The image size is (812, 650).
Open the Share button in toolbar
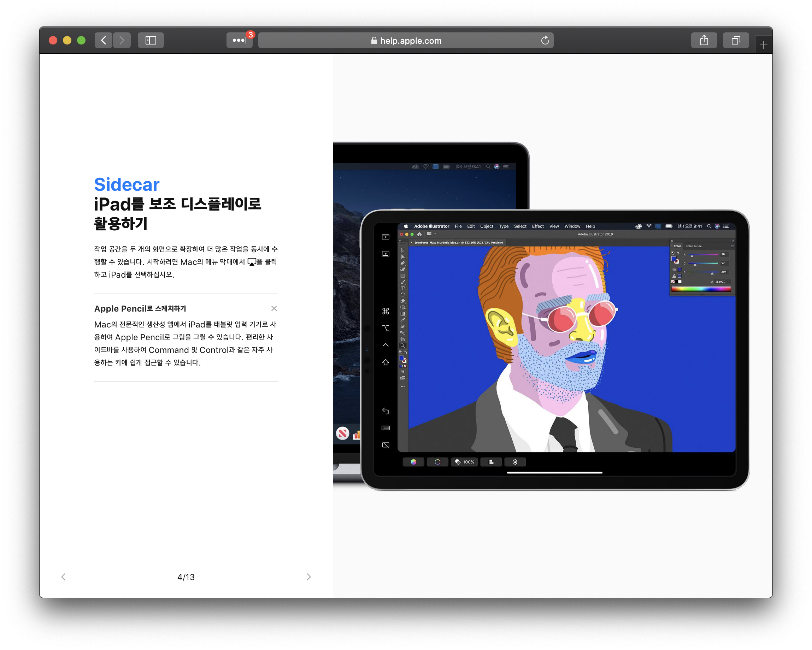coord(704,40)
